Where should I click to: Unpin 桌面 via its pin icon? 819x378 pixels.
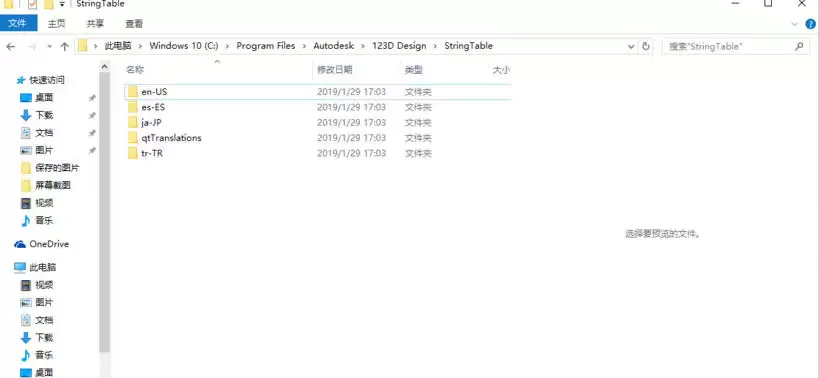[x=92, y=98]
